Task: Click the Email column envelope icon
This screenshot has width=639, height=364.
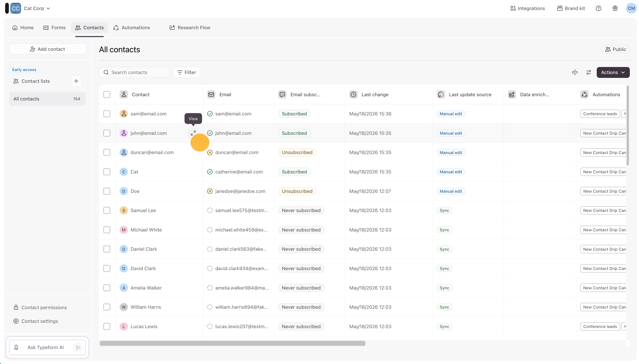Action: point(211,95)
